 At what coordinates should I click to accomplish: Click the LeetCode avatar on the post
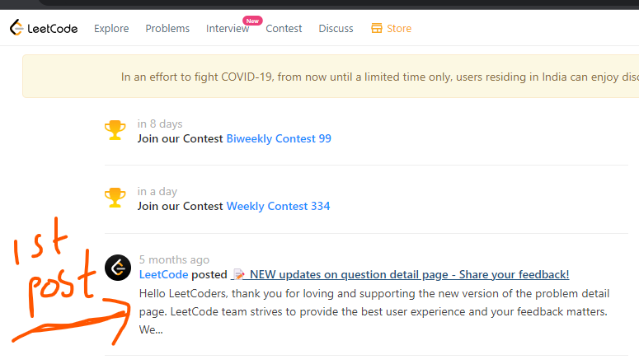pos(118,268)
